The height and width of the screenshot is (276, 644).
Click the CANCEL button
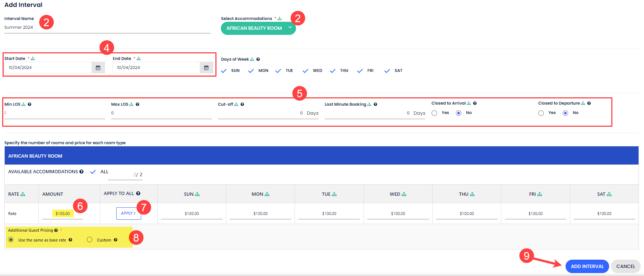625,266
